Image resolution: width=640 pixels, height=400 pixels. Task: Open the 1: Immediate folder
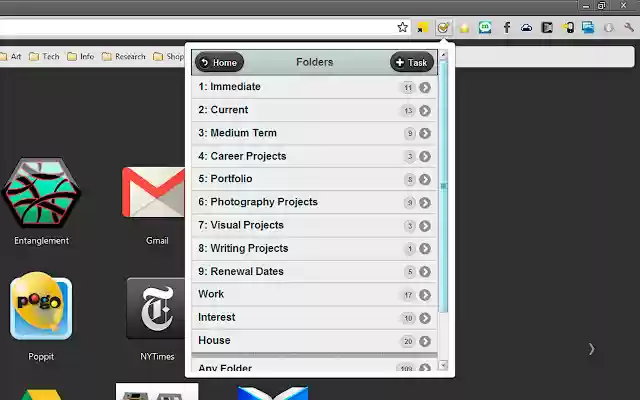314,87
